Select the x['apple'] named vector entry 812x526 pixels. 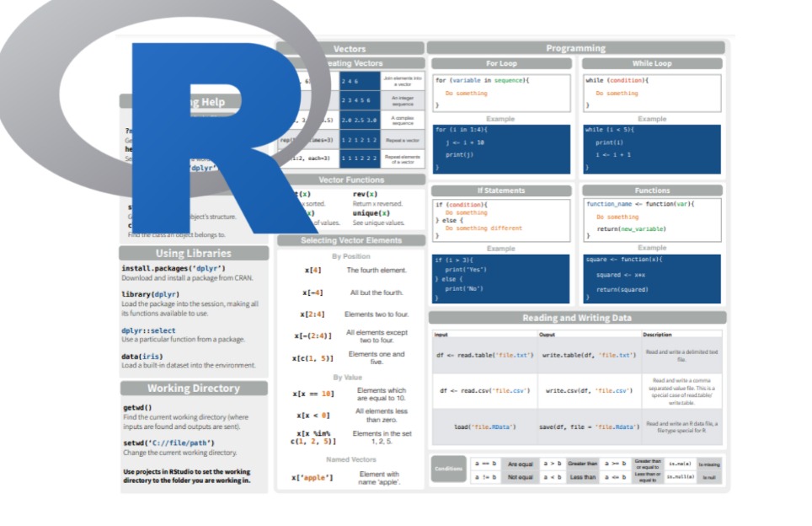[x=311, y=476]
